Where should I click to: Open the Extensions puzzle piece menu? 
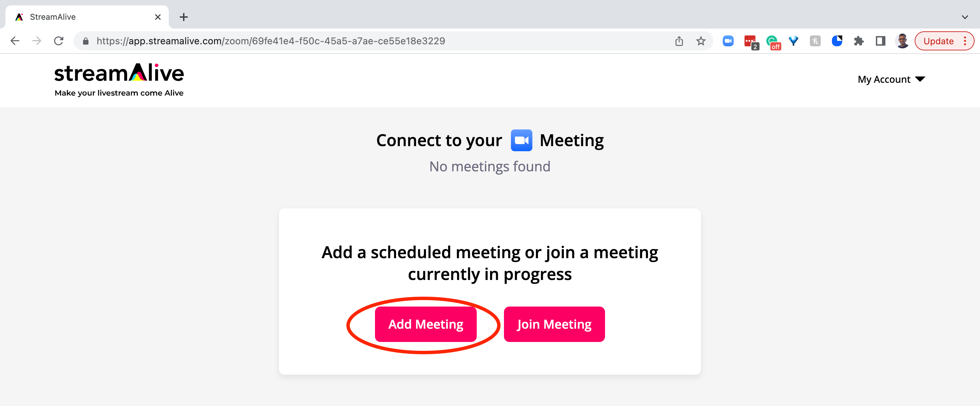click(859, 41)
